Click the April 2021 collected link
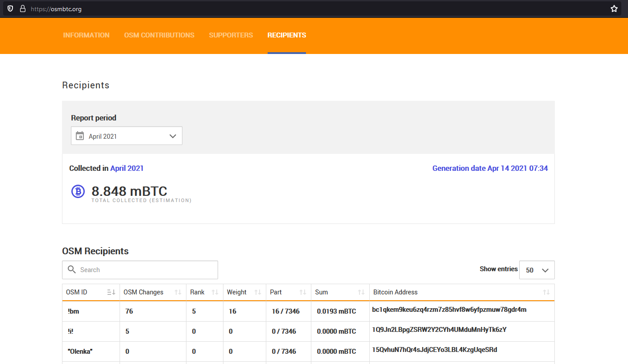 coord(127,168)
